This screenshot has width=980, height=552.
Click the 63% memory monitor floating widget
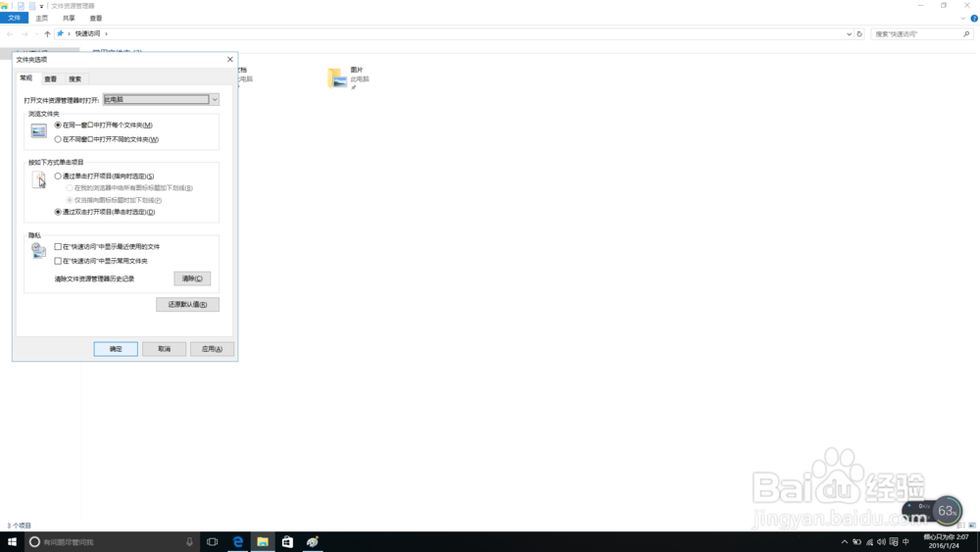click(x=947, y=512)
